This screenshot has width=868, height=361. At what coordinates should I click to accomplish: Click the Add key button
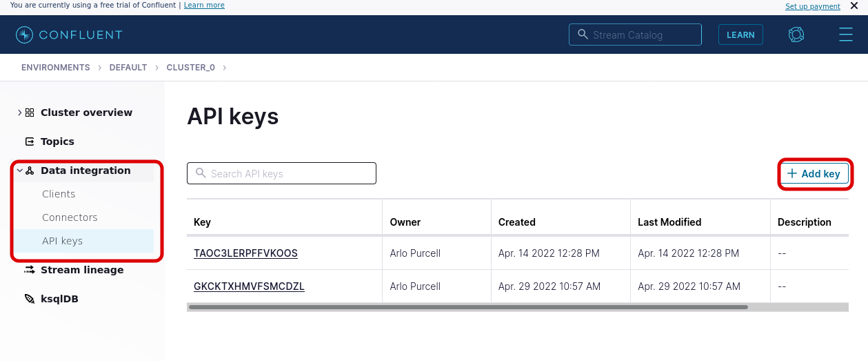(814, 174)
